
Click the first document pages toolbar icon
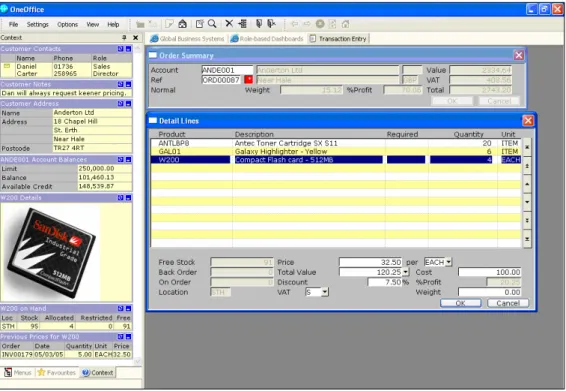pyautogui.click(x=259, y=24)
